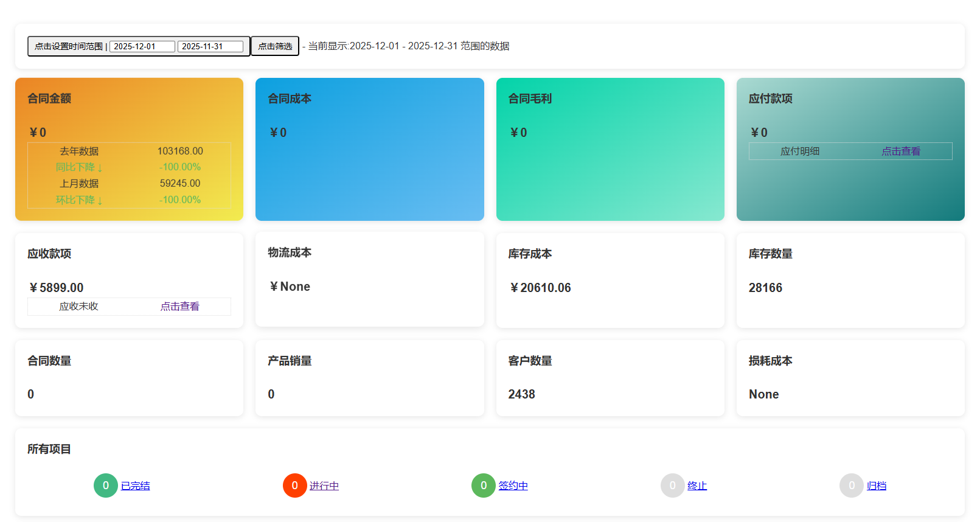Open 点击查看 link in 应付款项 card

pos(900,151)
